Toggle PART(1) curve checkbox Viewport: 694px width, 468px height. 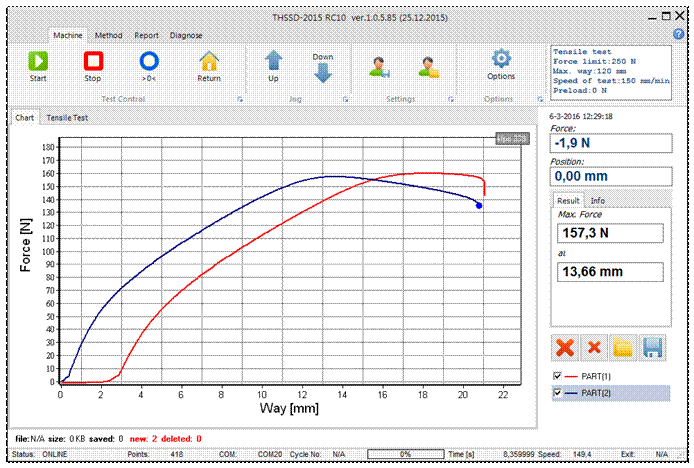click(557, 376)
